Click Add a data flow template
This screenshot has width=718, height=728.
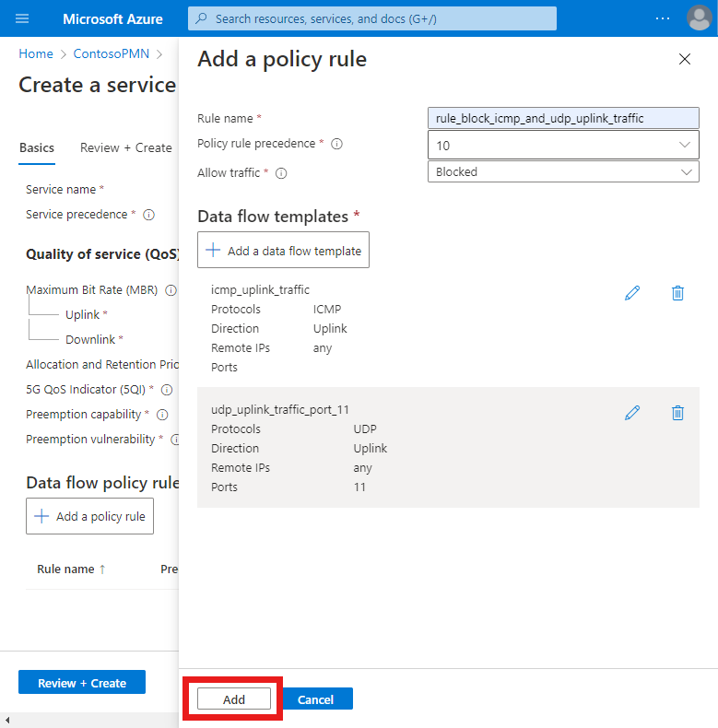tap(283, 251)
